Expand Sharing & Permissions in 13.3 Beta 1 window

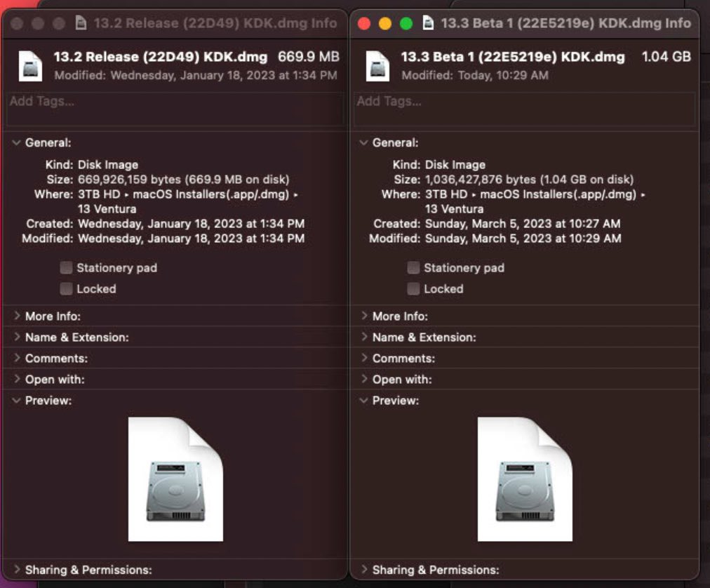pos(364,570)
